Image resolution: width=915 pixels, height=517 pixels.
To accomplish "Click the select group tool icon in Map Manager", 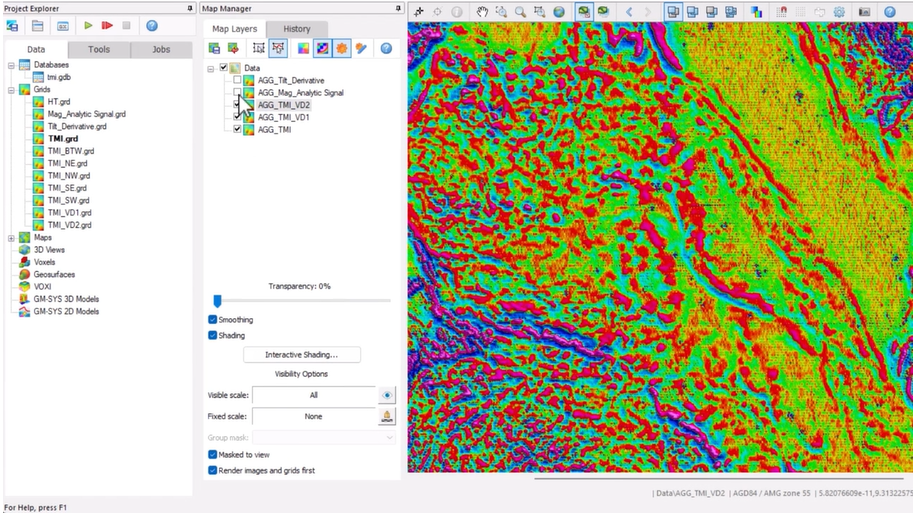I will coord(259,48).
